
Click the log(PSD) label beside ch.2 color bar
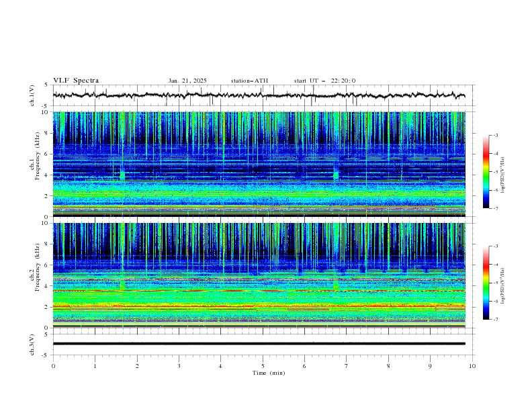pyautogui.click(x=503, y=286)
